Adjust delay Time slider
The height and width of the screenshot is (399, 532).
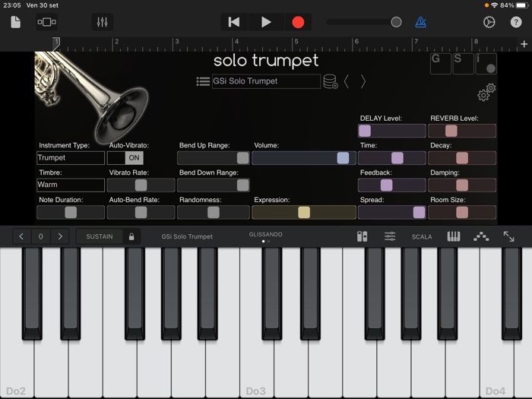(x=392, y=158)
